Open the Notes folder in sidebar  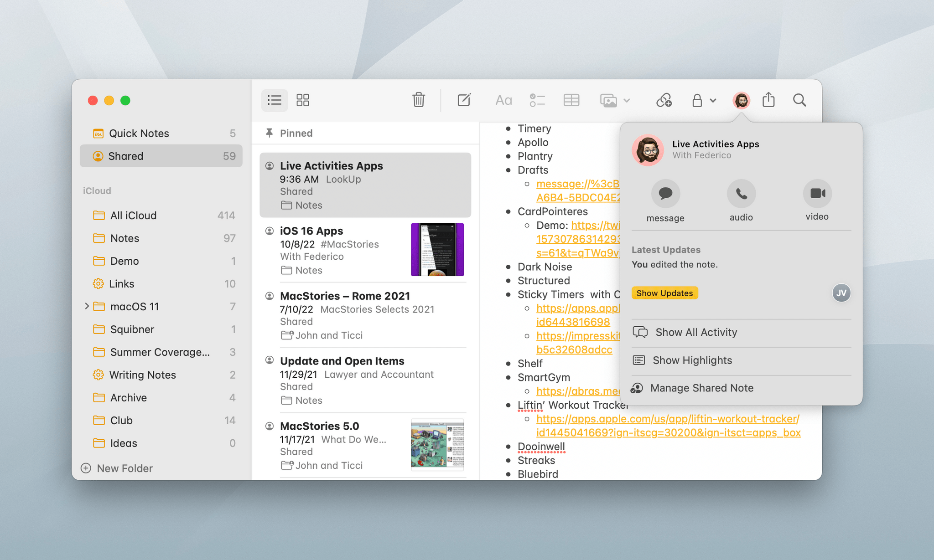[x=161, y=238]
